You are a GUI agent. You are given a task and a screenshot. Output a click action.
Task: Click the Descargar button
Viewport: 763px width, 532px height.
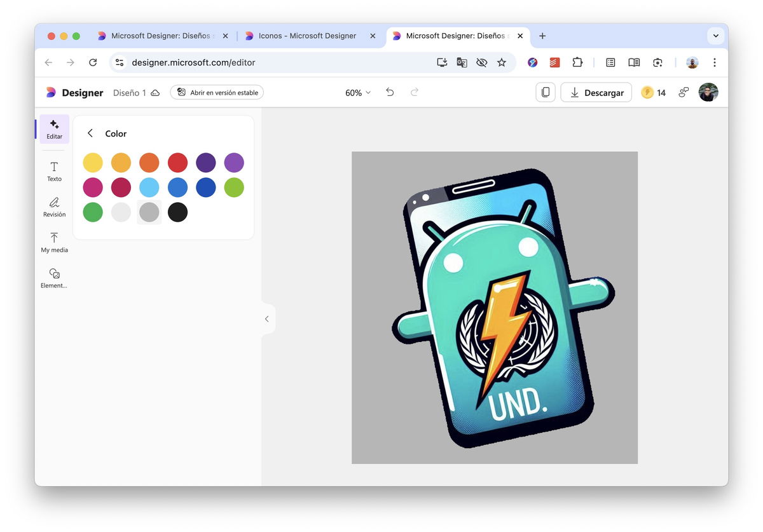(596, 92)
